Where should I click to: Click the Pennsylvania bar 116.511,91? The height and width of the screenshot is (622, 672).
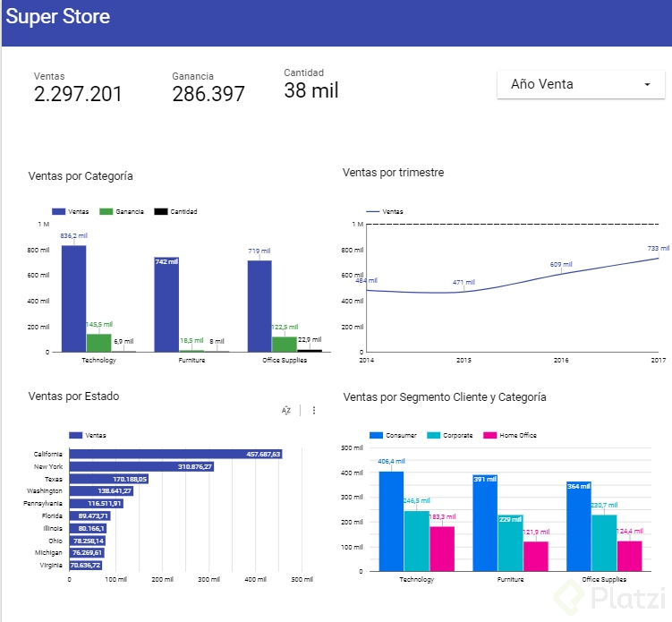point(97,503)
